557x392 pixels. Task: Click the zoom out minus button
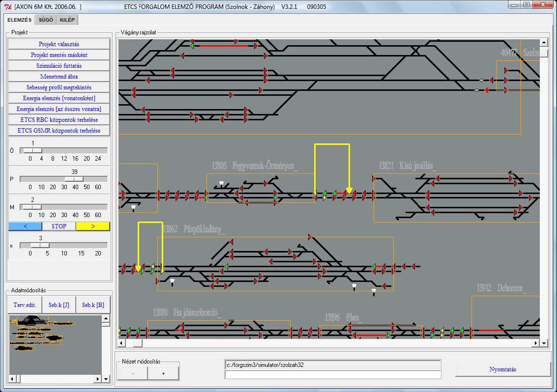point(133,373)
